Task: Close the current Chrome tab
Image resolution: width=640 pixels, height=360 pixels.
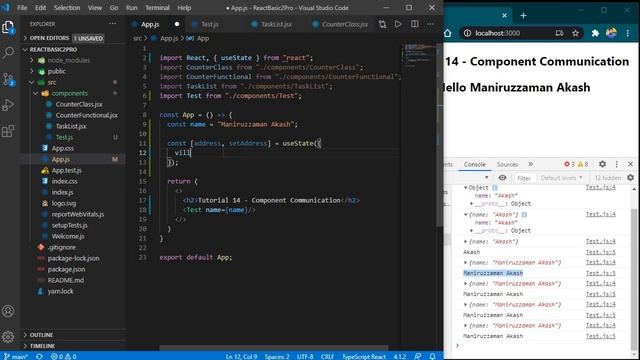Action: (504, 16)
